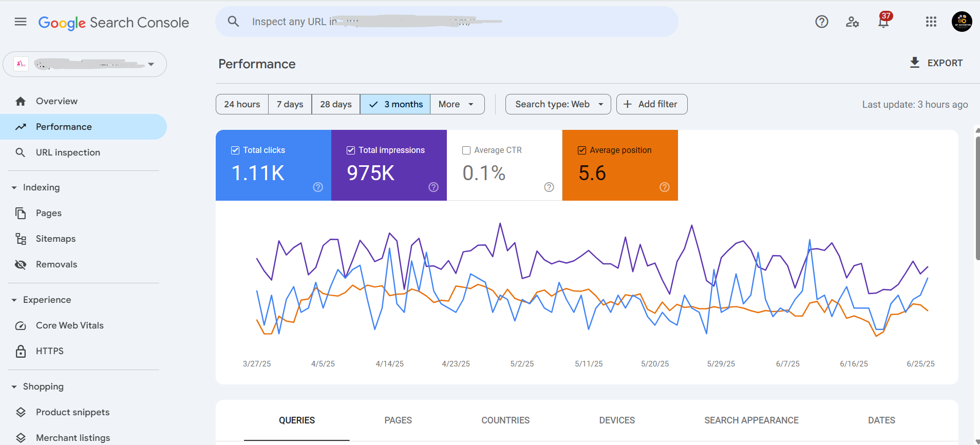Click the search magnifier icon in URL bar
The image size is (980, 445).
(x=233, y=22)
